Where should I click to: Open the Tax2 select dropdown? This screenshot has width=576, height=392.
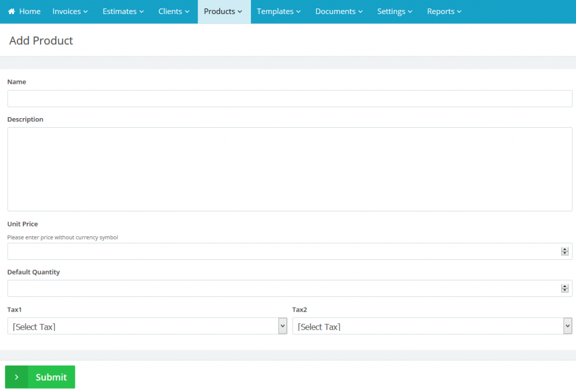click(432, 326)
